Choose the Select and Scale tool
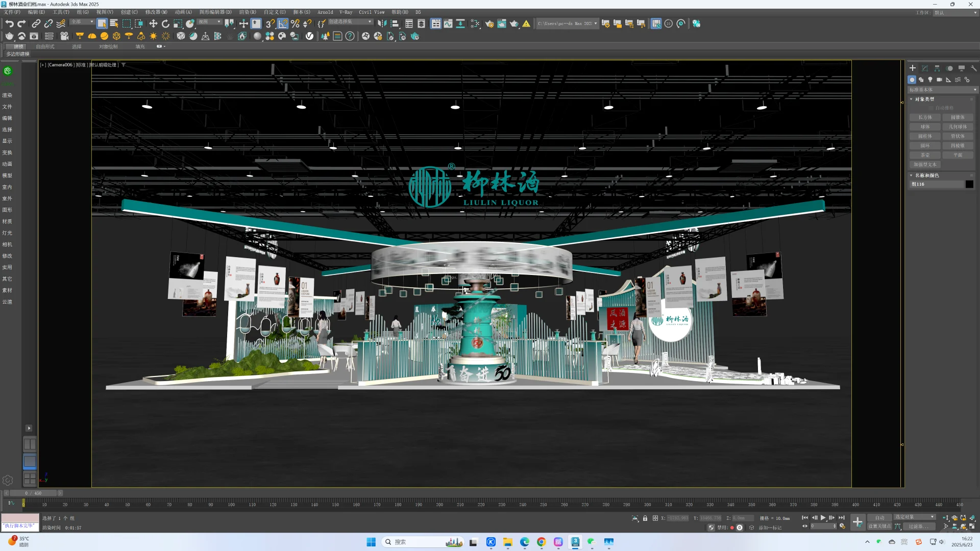The image size is (980, 551). 178,23
